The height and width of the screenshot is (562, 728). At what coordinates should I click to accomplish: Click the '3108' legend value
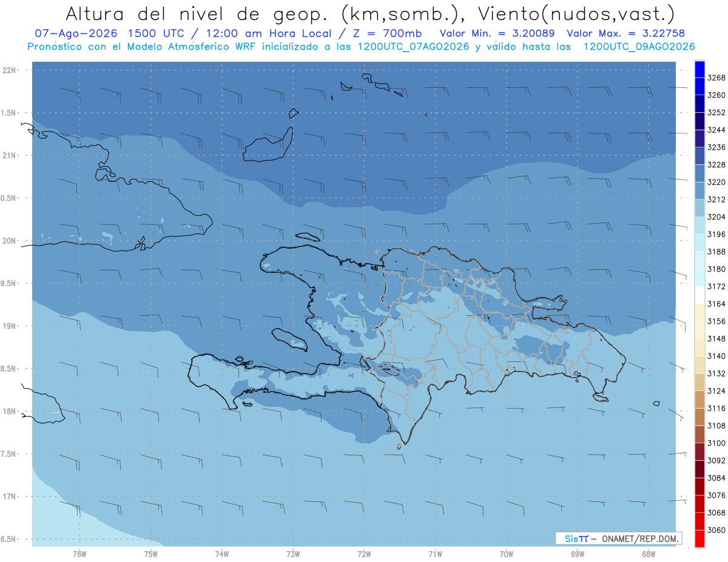[716, 426]
